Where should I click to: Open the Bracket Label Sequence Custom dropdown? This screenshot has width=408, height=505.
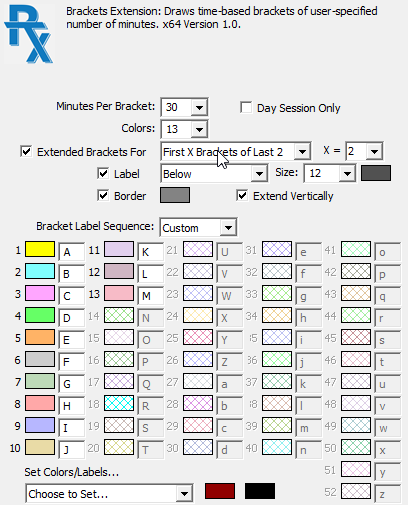pos(198,228)
